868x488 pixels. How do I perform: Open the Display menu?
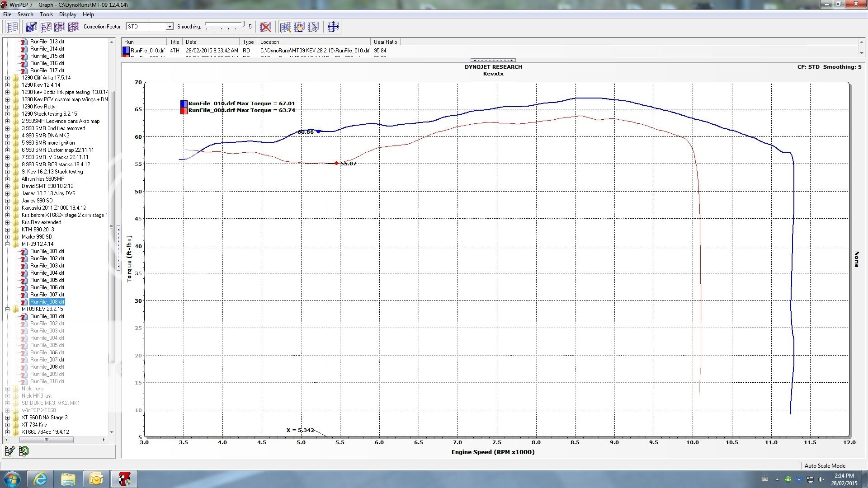click(67, 14)
